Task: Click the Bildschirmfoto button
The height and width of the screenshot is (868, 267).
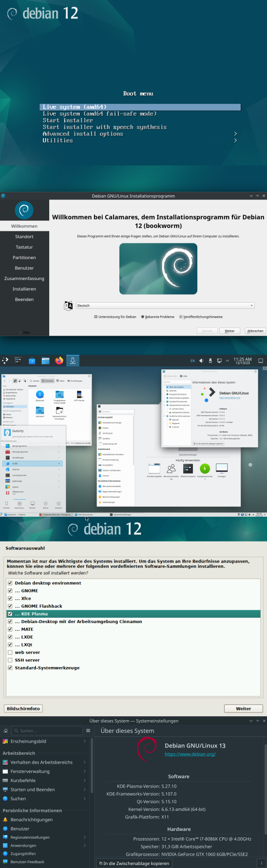Action: click(x=23, y=708)
